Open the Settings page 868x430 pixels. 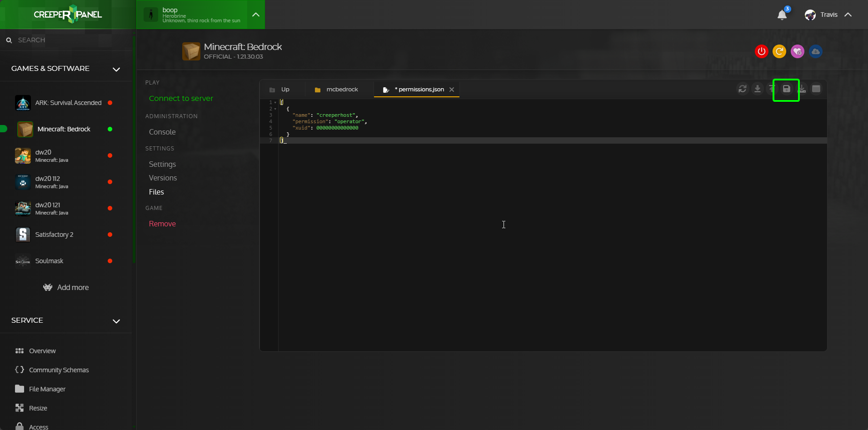pos(162,164)
